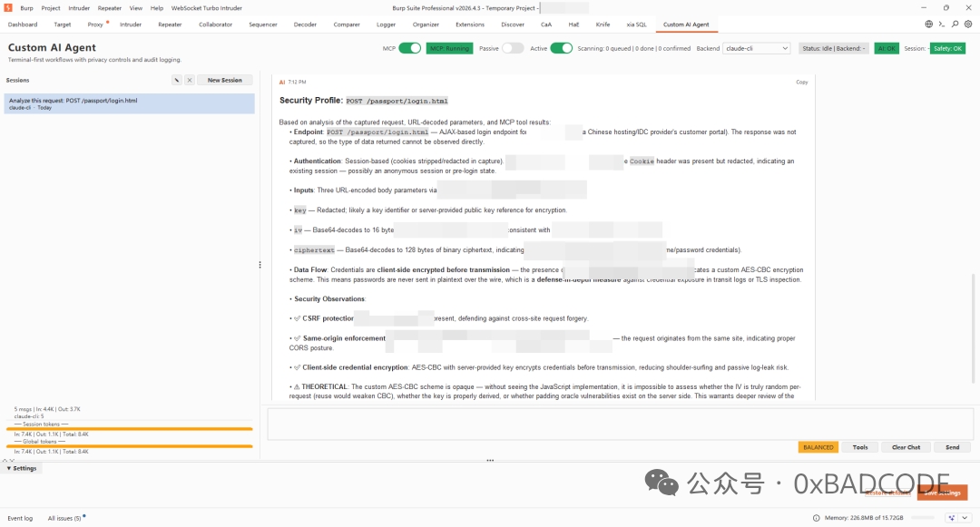Click the BALANCED mode button
Screen dimensions: 980x527
coord(818,447)
